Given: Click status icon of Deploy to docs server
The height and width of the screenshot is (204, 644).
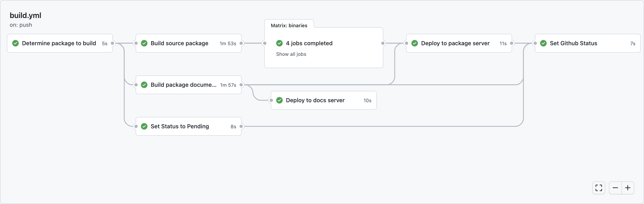Looking at the screenshot, I should point(279,100).
